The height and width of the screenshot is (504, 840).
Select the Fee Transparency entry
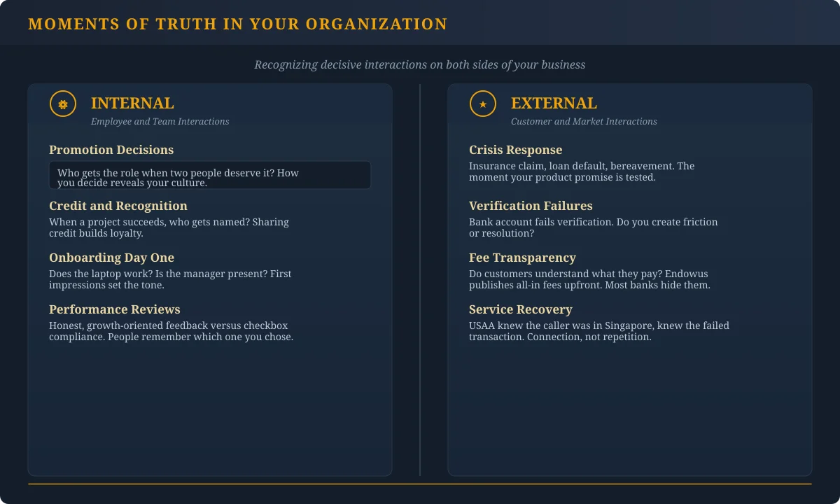[522, 258]
